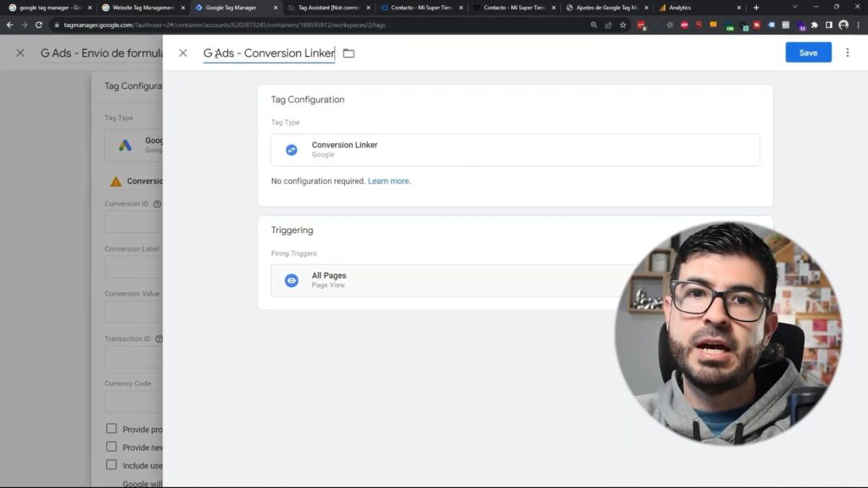Click the Tag Configuration heading
This screenshot has width=868, height=488.
pos(308,100)
